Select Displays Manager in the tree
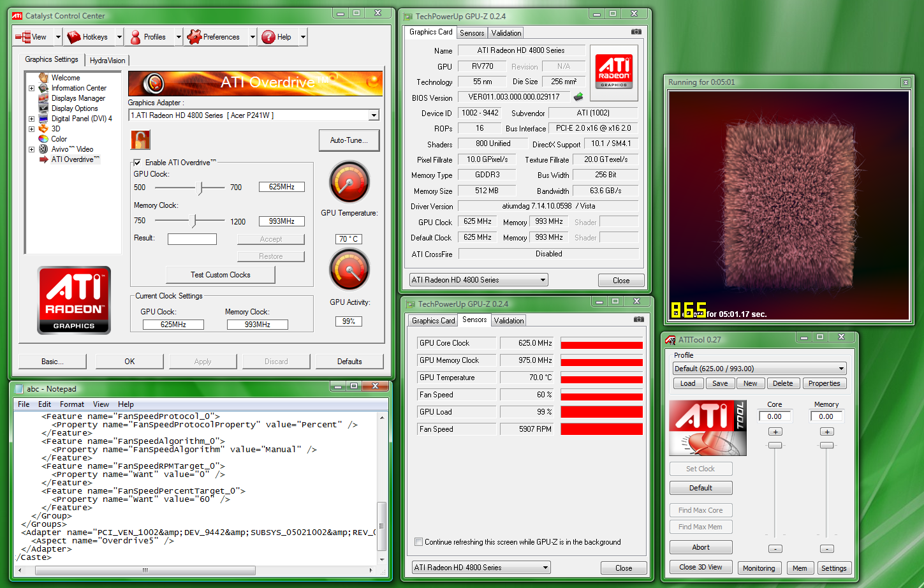Screen dimensions: 924x588 pyautogui.click(x=78, y=98)
